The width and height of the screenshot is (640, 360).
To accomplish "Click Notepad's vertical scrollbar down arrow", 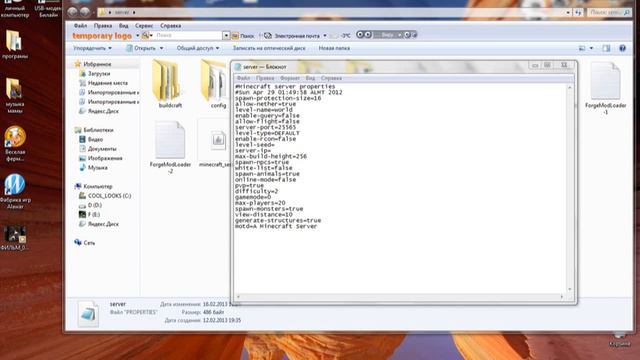I will pos(570,289).
